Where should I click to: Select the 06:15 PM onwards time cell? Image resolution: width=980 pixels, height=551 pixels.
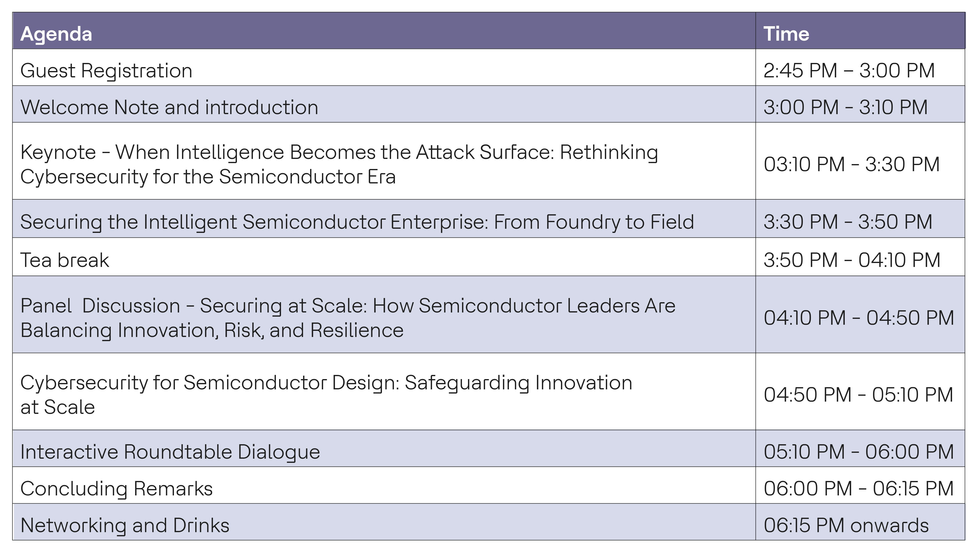coord(846,525)
